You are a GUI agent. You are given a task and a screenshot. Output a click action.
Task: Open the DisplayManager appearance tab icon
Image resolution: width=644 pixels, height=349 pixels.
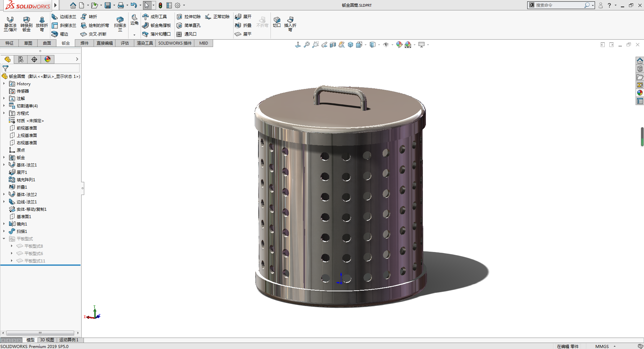pyautogui.click(x=48, y=59)
